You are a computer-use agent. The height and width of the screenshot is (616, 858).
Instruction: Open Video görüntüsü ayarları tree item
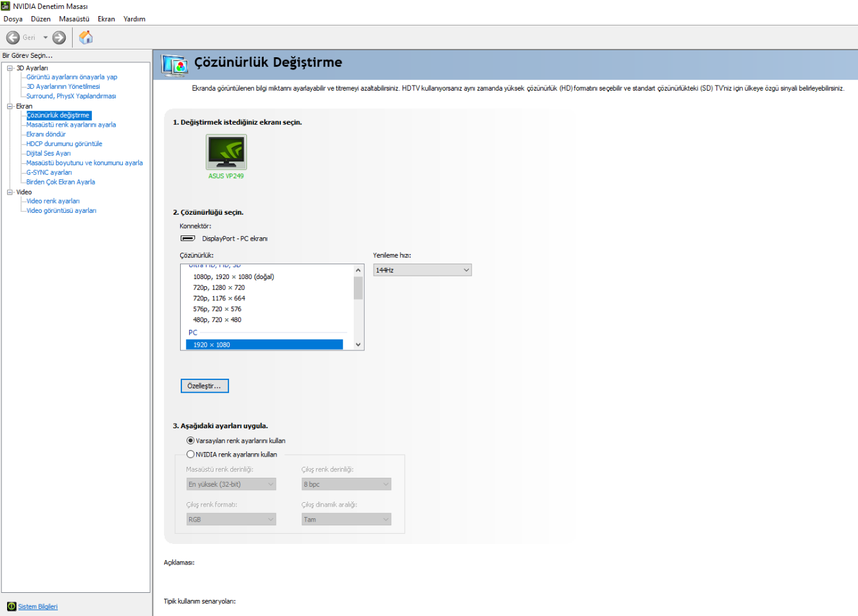click(61, 211)
